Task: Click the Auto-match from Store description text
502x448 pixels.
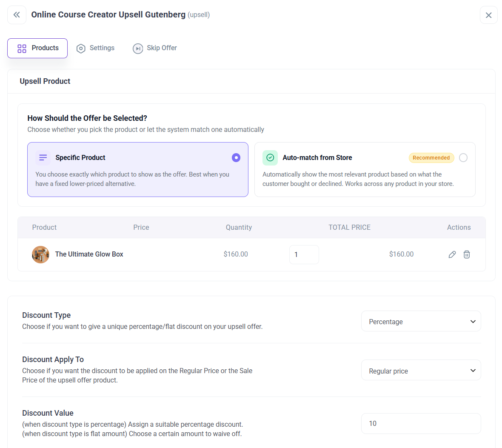Action: pos(358,179)
